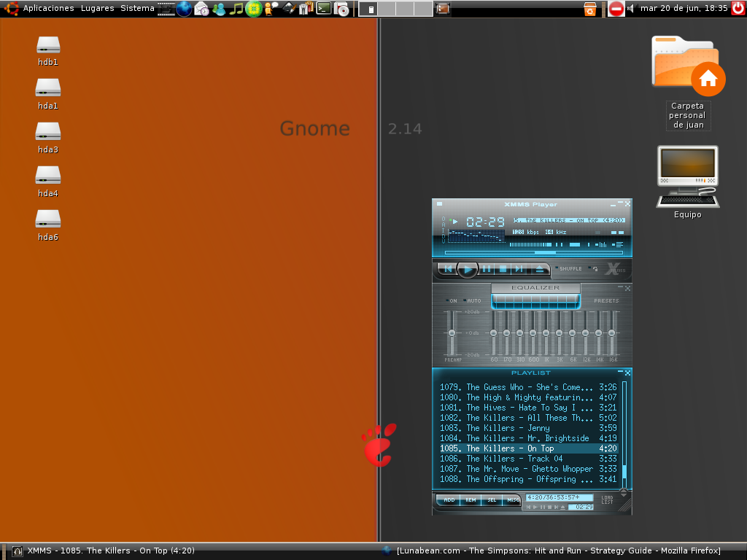The image size is (747, 560).
Task: Select playlist entry 1082 The Killers - All These
Action: pyautogui.click(x=528, y=418)
